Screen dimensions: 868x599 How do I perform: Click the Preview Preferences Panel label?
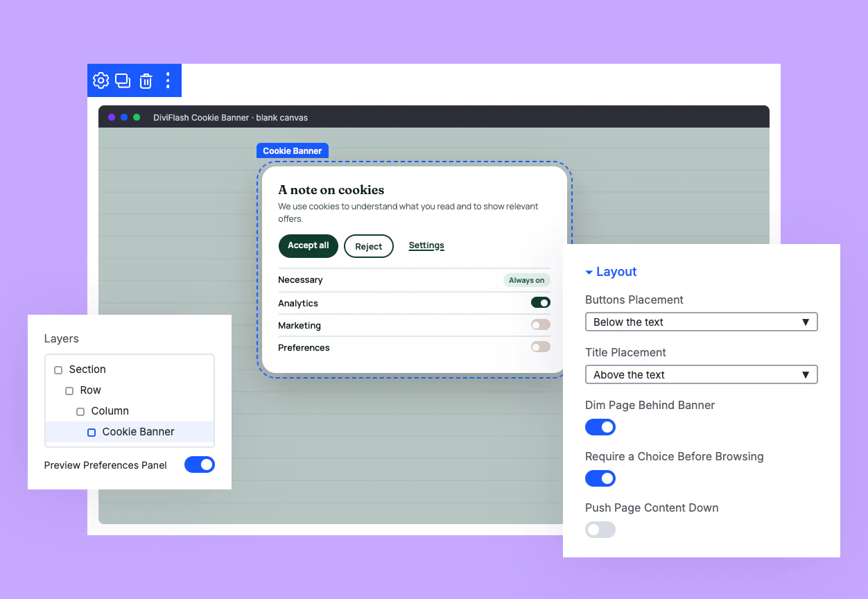click(105, 465)
